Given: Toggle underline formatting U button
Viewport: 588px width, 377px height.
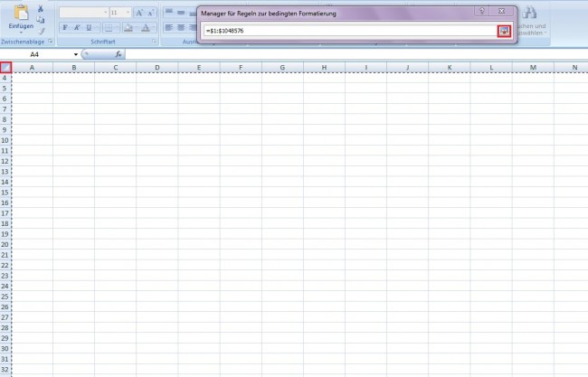Looking at the screenshot, I should coord(89,27).
